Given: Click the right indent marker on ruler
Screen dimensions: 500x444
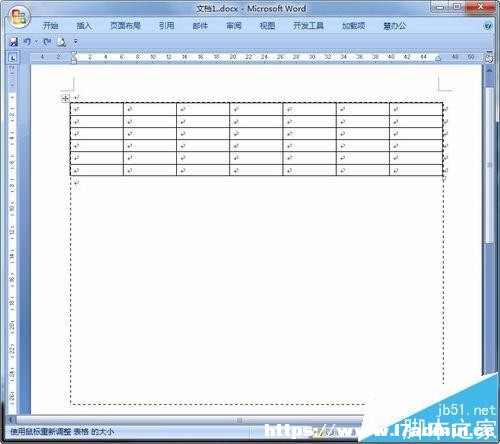Looking at the screenshot, I should [x=438, y=59].
